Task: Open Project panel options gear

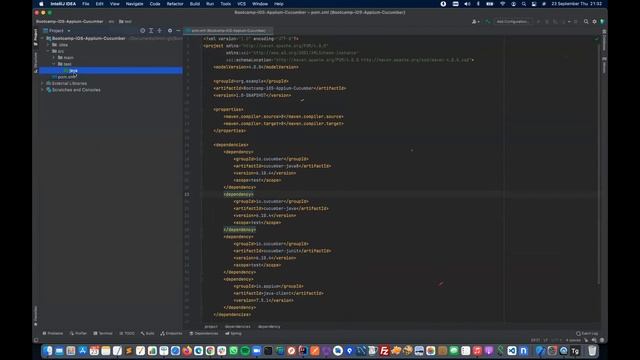Action: (170, 31)
